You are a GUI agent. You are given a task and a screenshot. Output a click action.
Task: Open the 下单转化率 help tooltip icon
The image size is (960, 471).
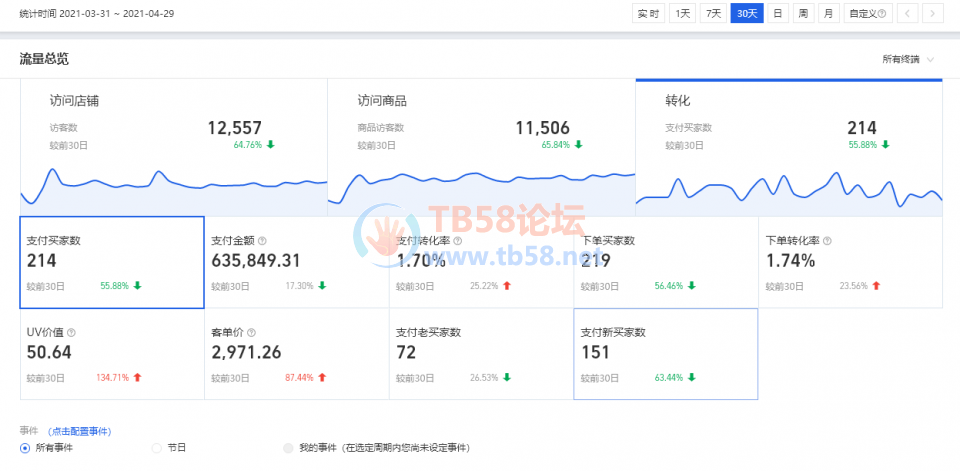click(827, 241)
